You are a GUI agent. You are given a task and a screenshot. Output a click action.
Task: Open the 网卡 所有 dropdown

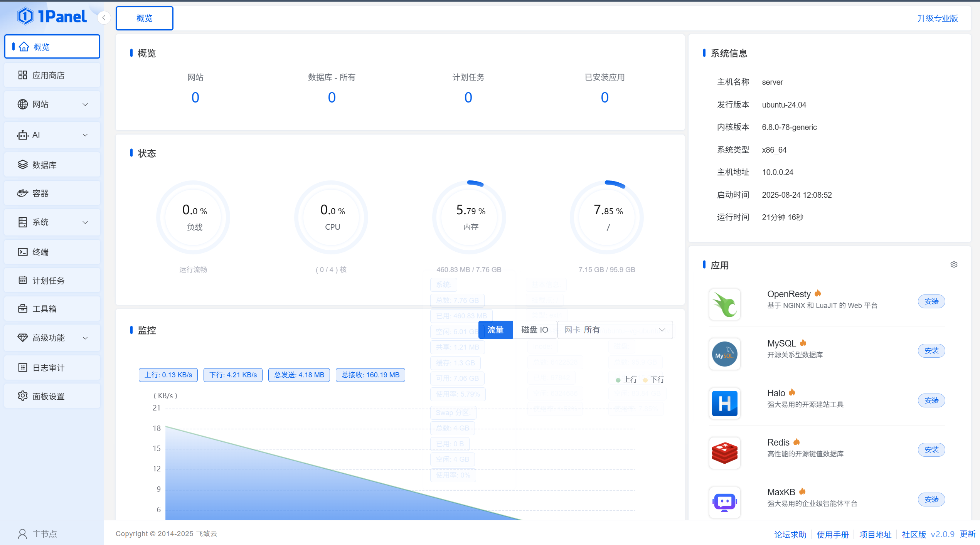click(x=615, y=330)
